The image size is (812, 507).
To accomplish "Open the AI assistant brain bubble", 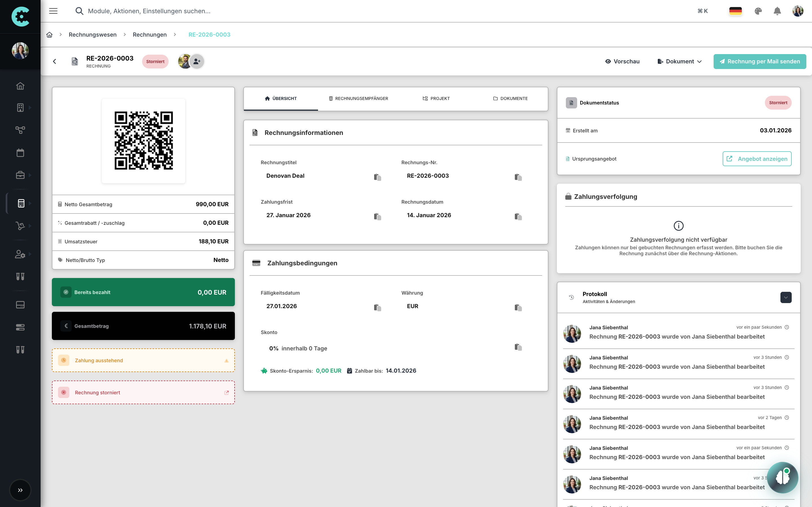I will pos(782,477).
